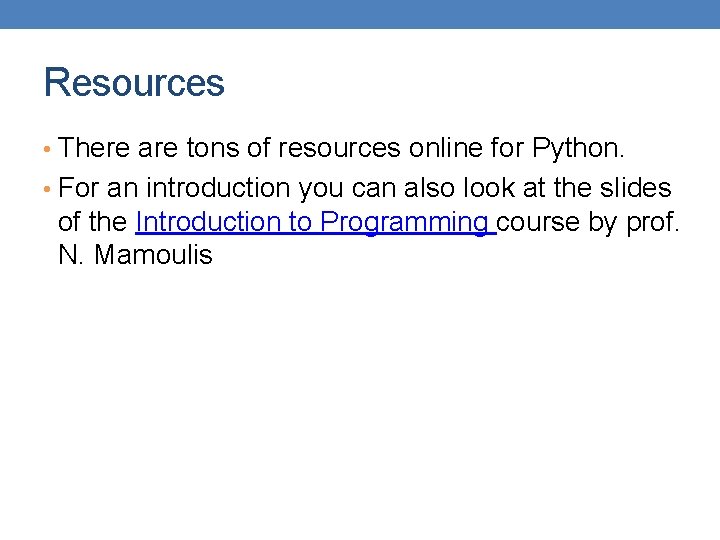Click the word Programming in the hyperlink
720x540 pixels.
coord(404,222)
